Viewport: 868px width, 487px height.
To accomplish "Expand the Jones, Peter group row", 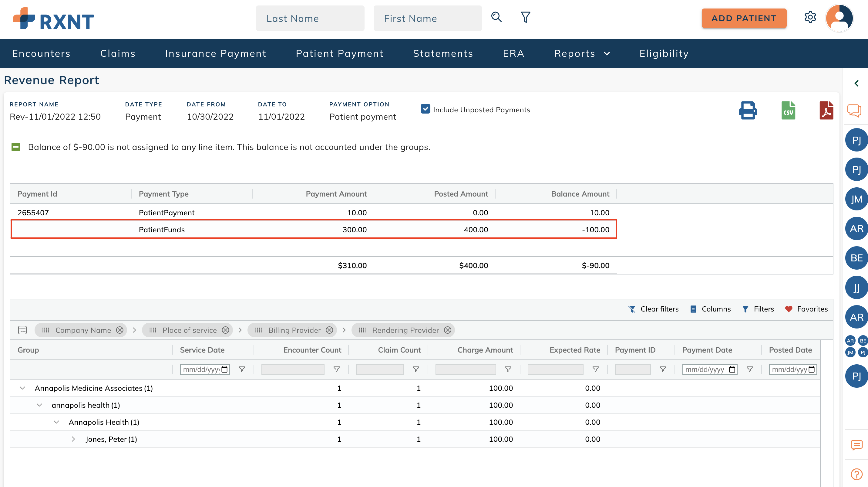I will point(73,439).
